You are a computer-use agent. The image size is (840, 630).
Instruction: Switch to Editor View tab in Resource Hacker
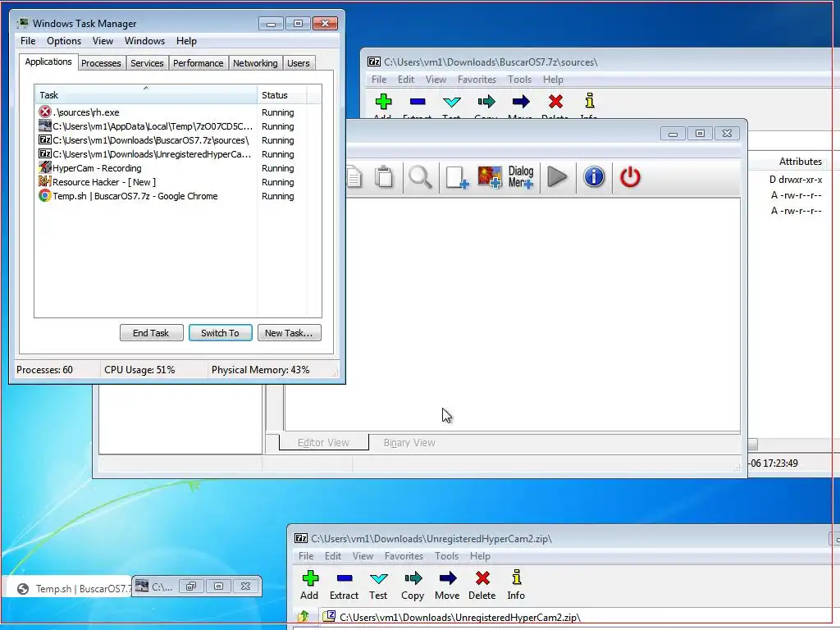tap(323, 442)
